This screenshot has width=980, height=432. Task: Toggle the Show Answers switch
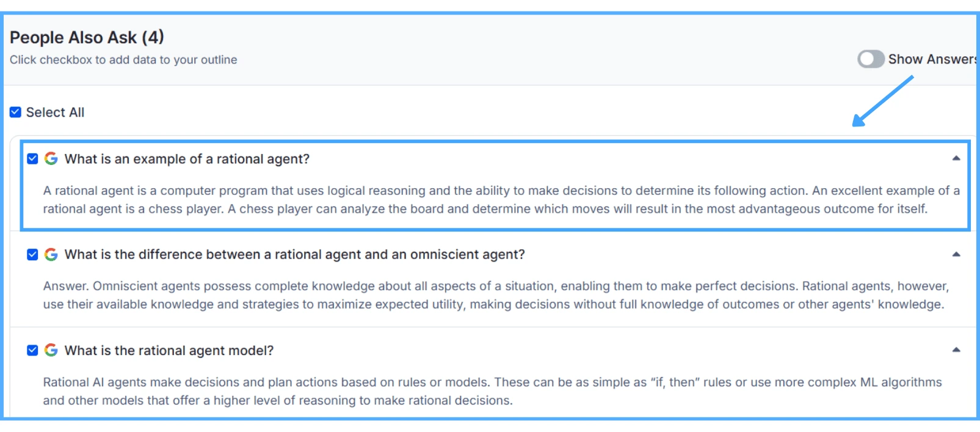(871, 59)
